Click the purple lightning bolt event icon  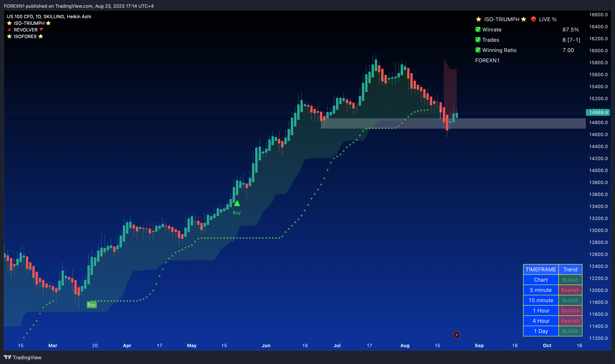[x=457, y=335]
